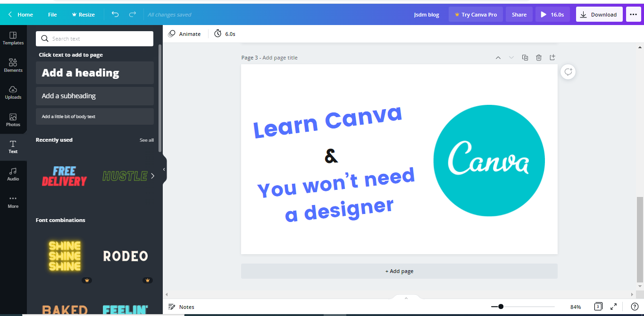Move Page 3 down

pos(511,58)
